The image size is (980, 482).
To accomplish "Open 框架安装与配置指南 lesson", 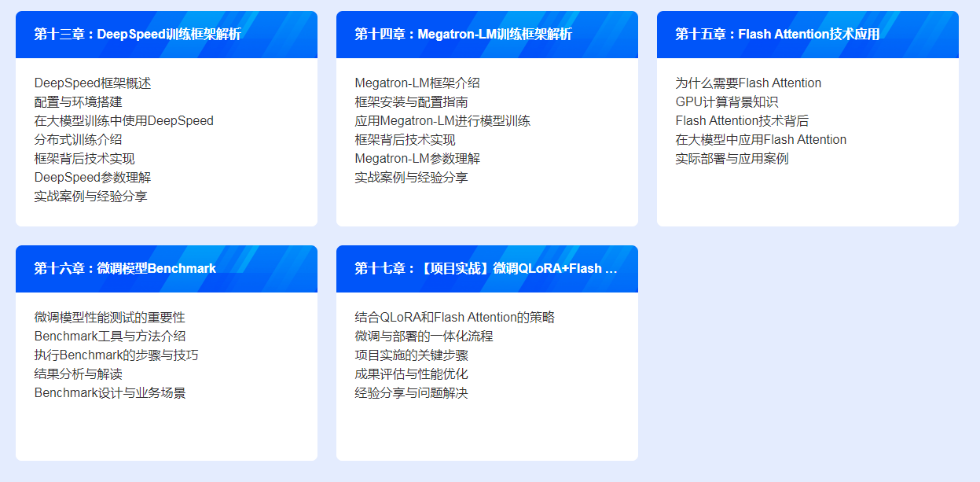I will click(412, 102).
